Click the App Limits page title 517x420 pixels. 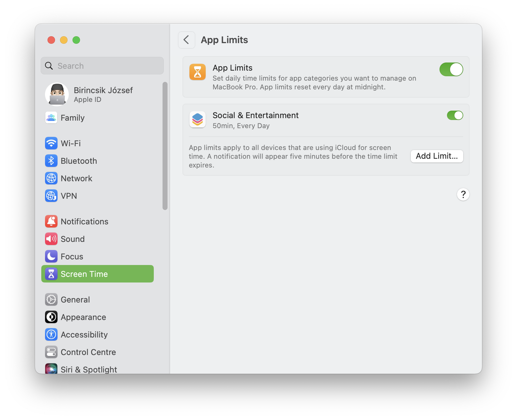click(x=224, y=40)
